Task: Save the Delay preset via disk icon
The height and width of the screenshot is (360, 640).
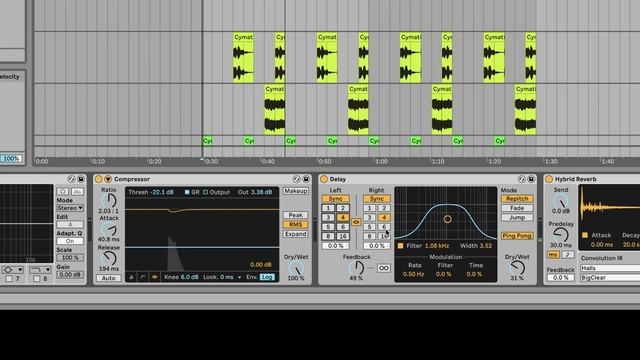Action: 531,179
